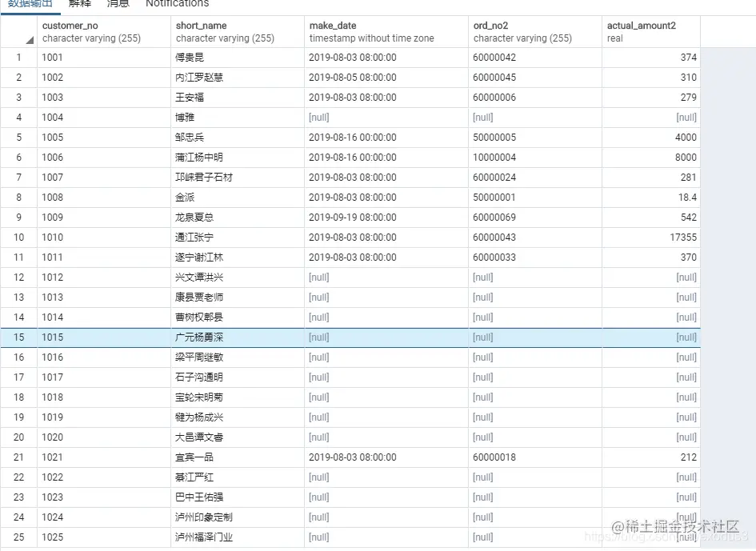
Task: Select row number 1 header
Action: click(x=19, y=58)
